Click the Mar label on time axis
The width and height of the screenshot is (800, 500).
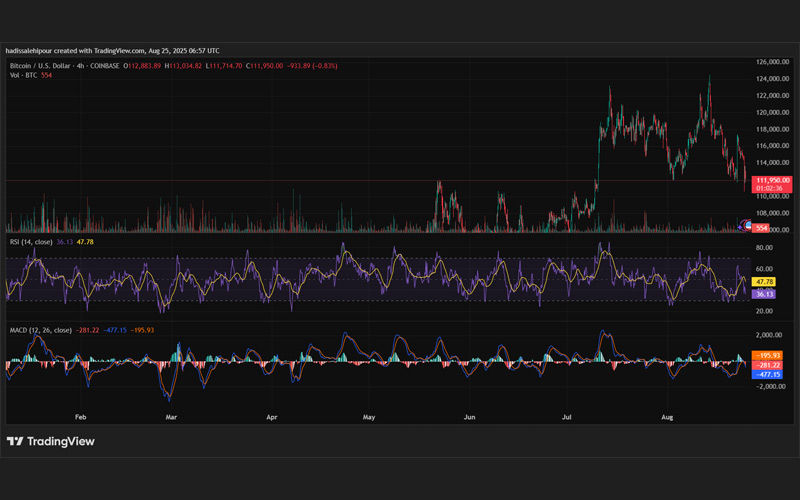click(x=171, y=417)
